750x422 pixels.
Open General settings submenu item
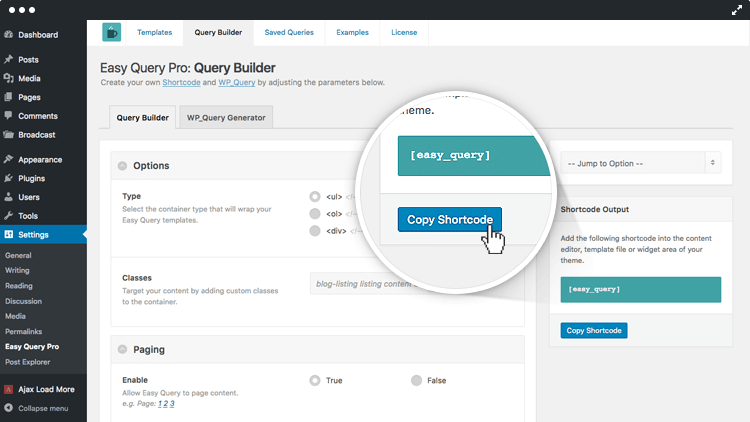coord(18,255)
